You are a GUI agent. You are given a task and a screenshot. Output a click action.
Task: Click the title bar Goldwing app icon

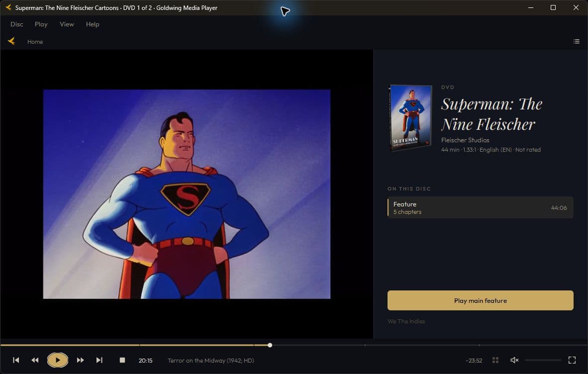coord(8,7)
